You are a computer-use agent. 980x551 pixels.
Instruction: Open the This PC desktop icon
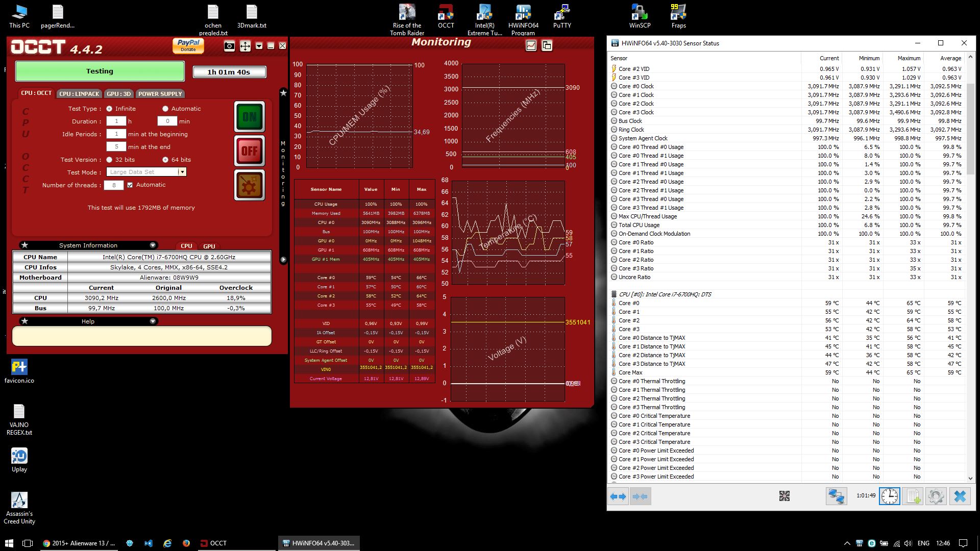[x=19, y=16]
